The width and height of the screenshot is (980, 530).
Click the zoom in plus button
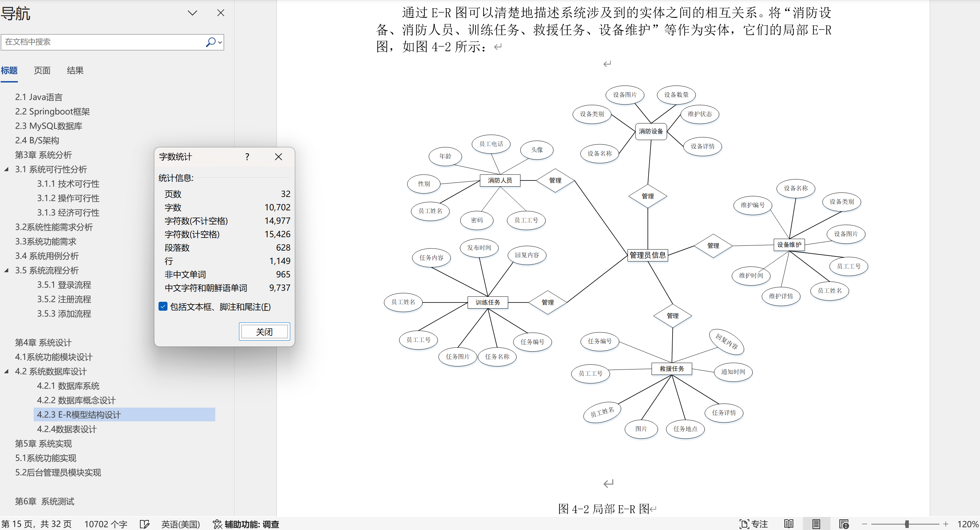coord(946,524)
